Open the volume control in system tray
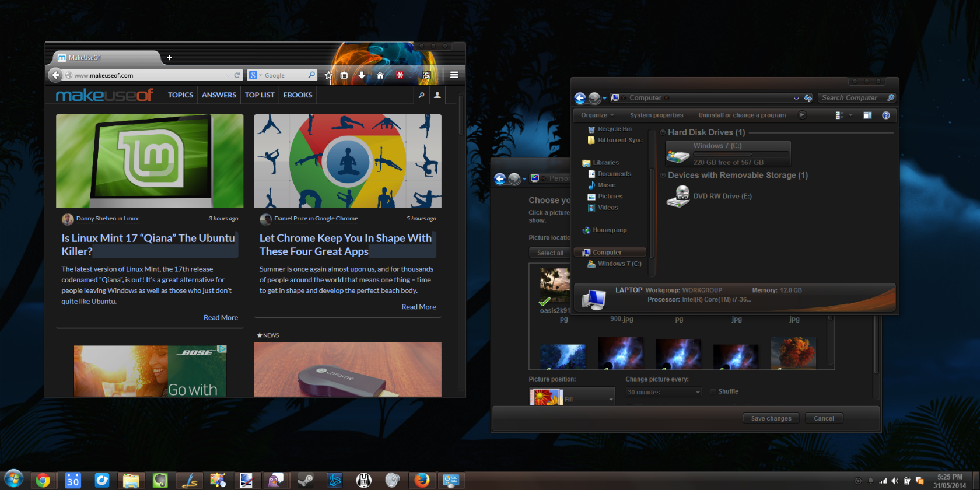980x490 pixels. click(x=895, y=481)
